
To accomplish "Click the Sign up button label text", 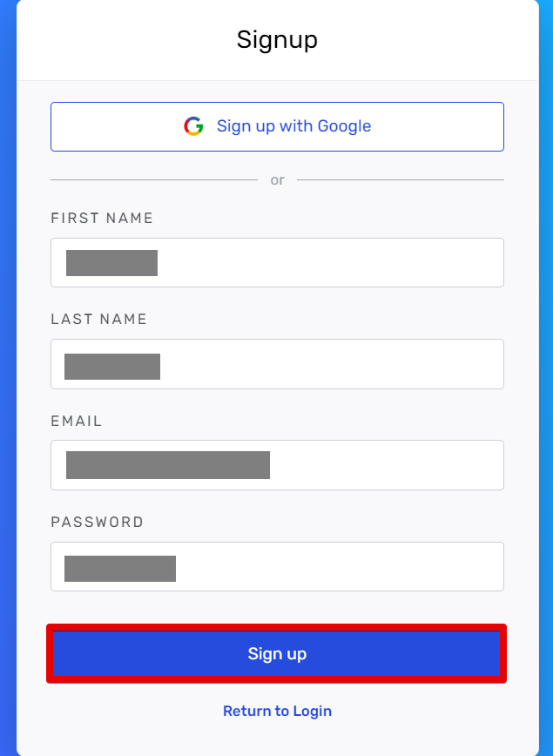I will (277, 653).
